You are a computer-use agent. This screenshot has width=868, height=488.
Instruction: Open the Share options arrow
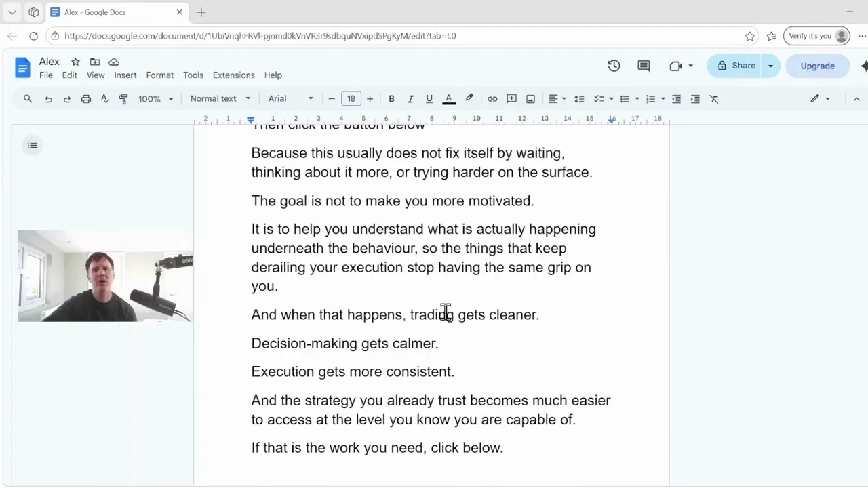[x=770, y=66]
